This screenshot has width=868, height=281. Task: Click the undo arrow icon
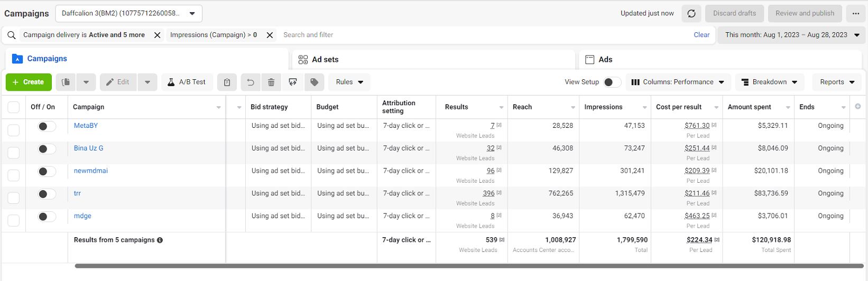251,82
